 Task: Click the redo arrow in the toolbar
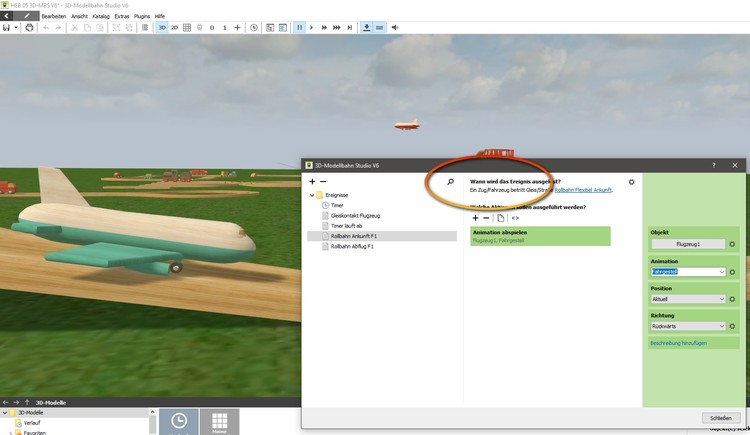coord(58,28)
